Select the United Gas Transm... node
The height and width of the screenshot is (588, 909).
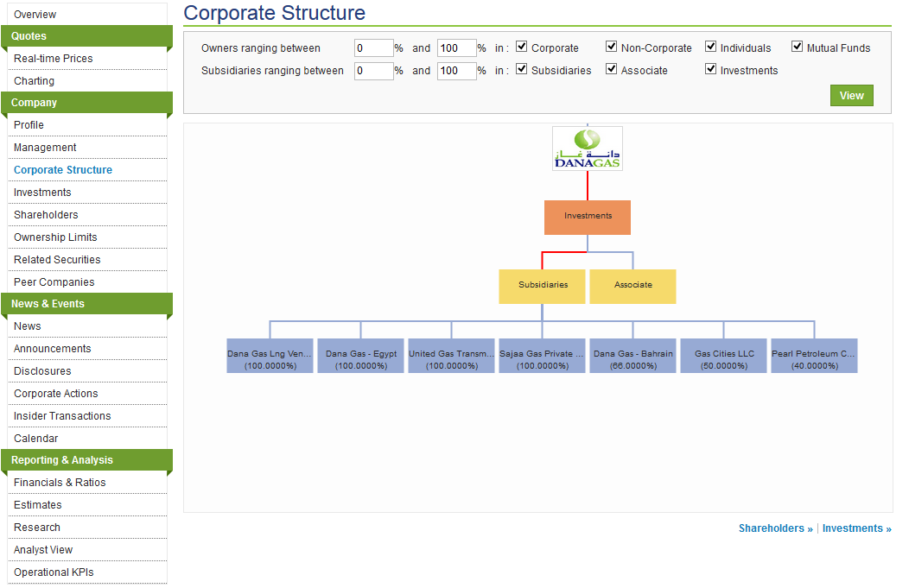click(452, 356)
